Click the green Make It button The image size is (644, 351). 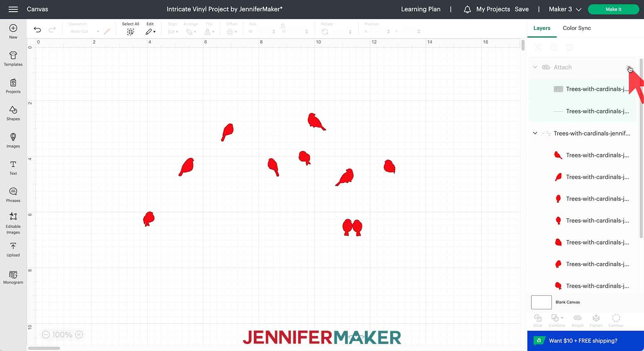click(614, 9)
